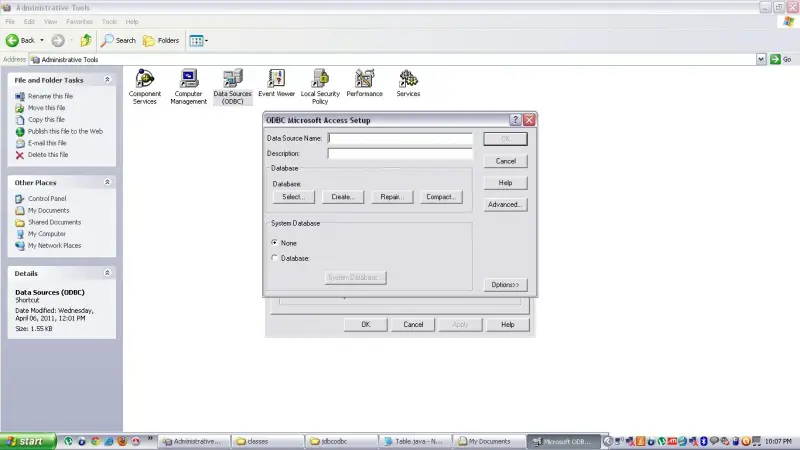Click Publish this file to the Web
The image size is (800, 450).
click(65, 131)
